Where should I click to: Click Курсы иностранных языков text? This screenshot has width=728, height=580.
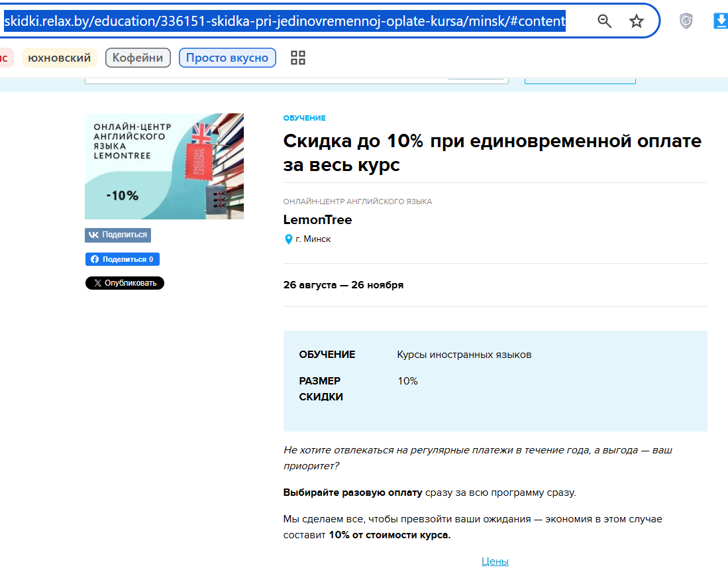(464, 355)
